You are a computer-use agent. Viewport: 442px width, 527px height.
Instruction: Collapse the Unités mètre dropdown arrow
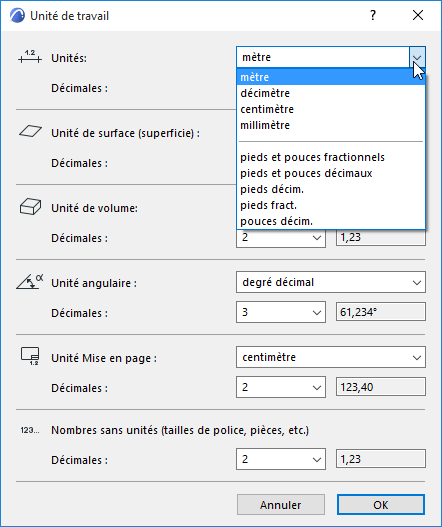[x=417, y=57]
